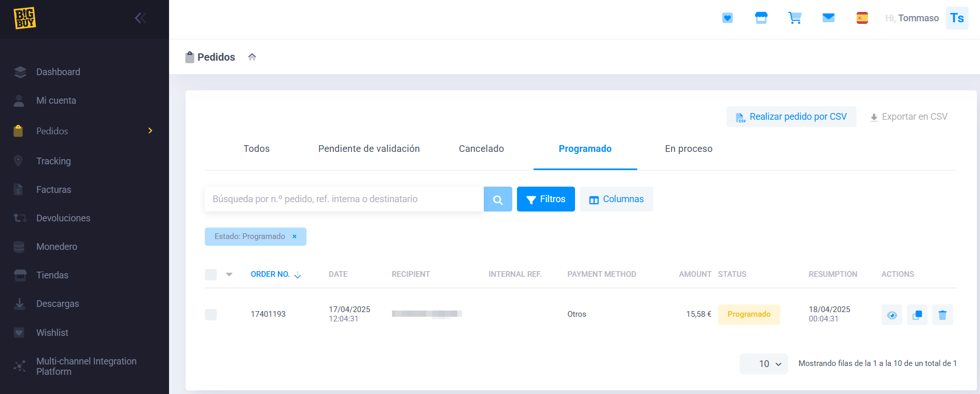Open the Filtros panel
980x394 pixels.
[545, 199]
